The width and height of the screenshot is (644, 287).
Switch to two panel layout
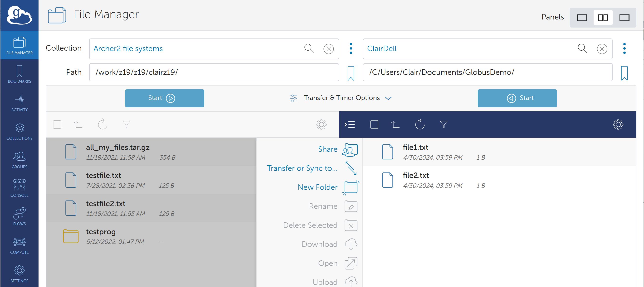[603, 18]
